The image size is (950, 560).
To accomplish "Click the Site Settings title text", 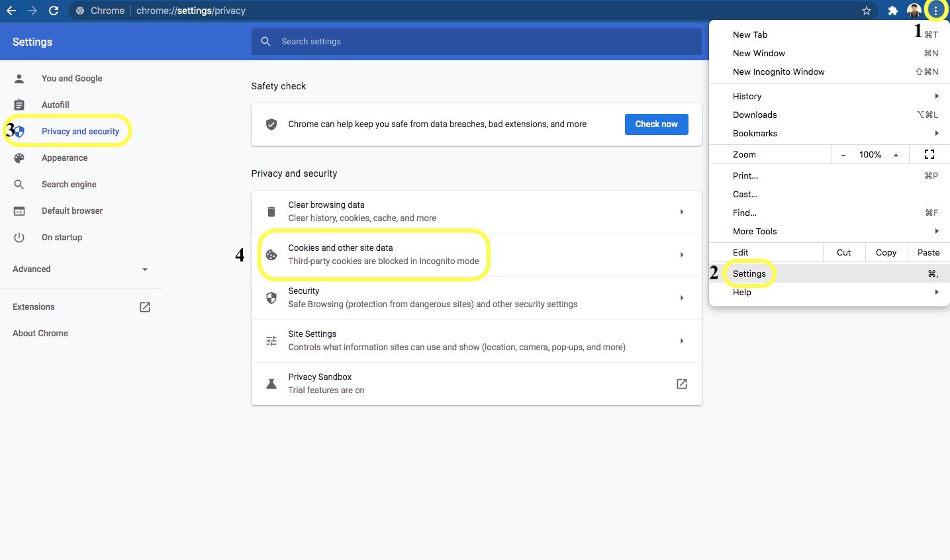I will (x=312, y=334).
